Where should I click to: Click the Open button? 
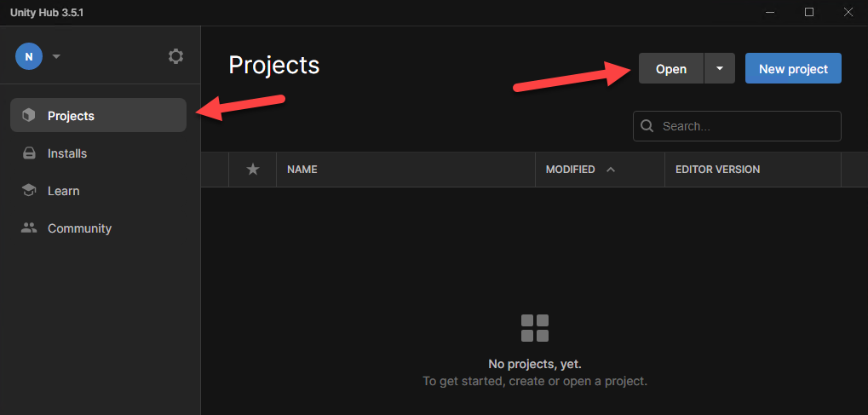[671, 69]
